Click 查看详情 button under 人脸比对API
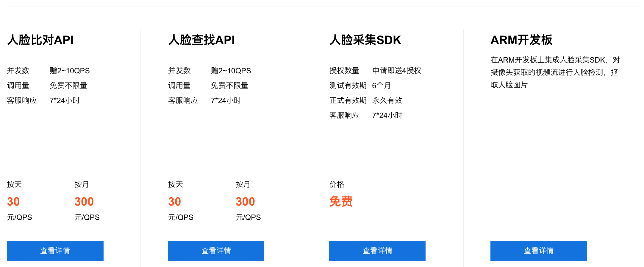This screenshot has height=267, width=644. point(55,251)
